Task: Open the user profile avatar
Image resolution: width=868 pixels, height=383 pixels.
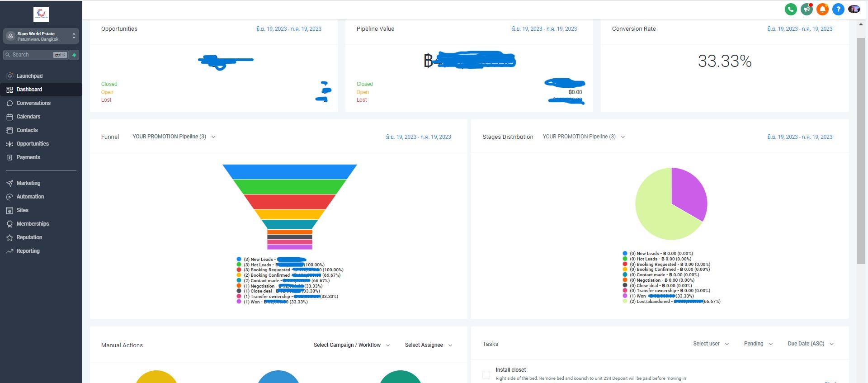Action: click(854, 9)
